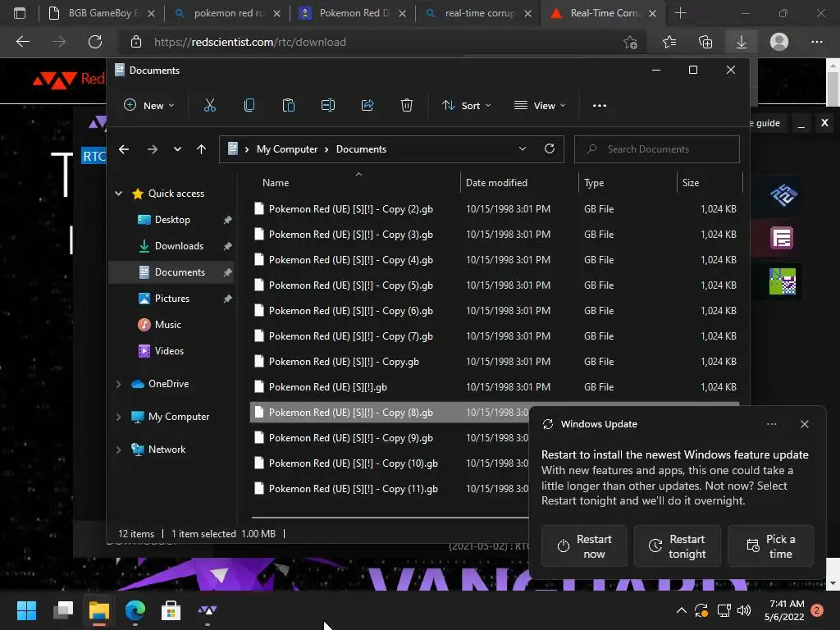Click the Cut scissors icon in Explorer toolbar
840x630 pixels.
pyautogui.click(x=209, y=106)
